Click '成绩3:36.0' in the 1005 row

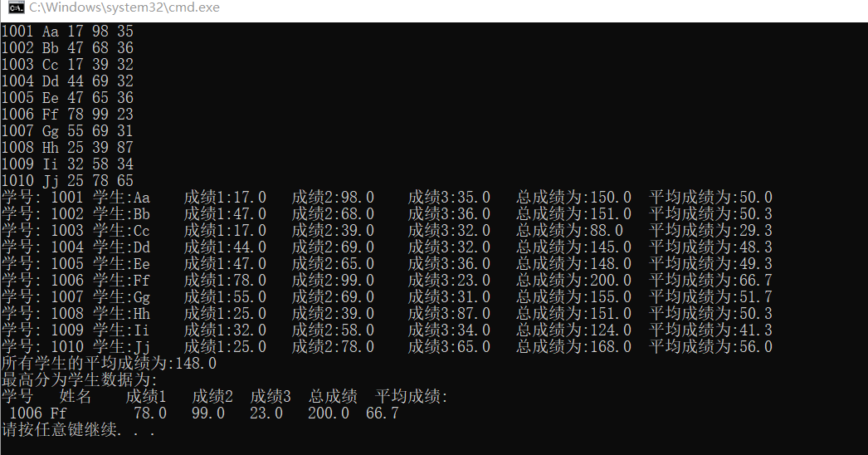click(x=449, y=264)
